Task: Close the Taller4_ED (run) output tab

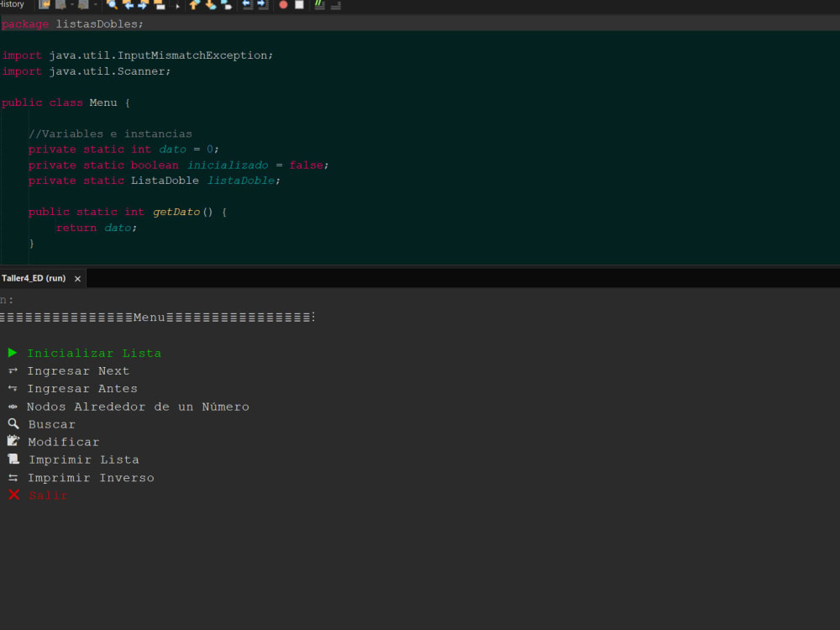Action: [76, 278]
